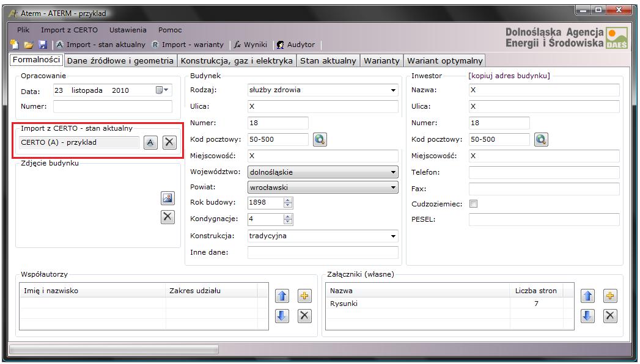Switch to Konstrukcja, gaz i elektryka tab
The height and width of the screenshot is (364, 640).
tap(237, 60)
